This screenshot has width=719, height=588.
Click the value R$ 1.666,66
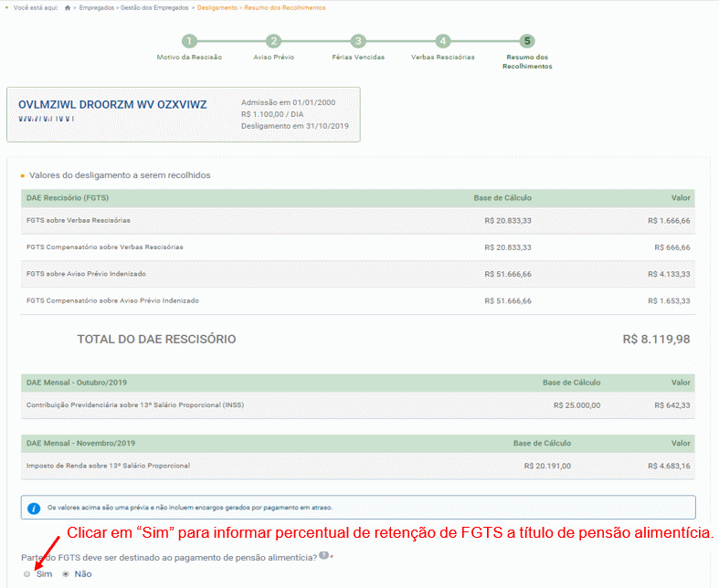tap(669, 221)
